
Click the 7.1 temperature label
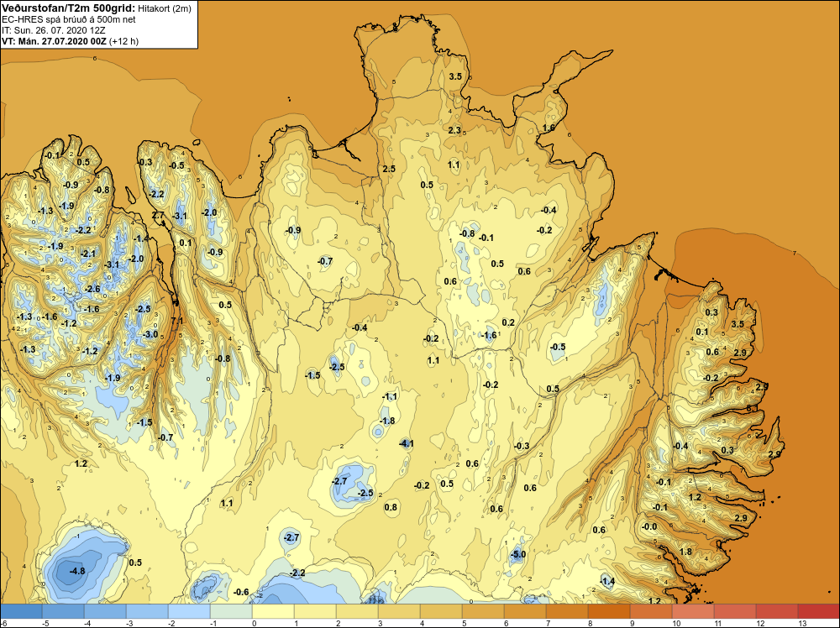point(176,321)
